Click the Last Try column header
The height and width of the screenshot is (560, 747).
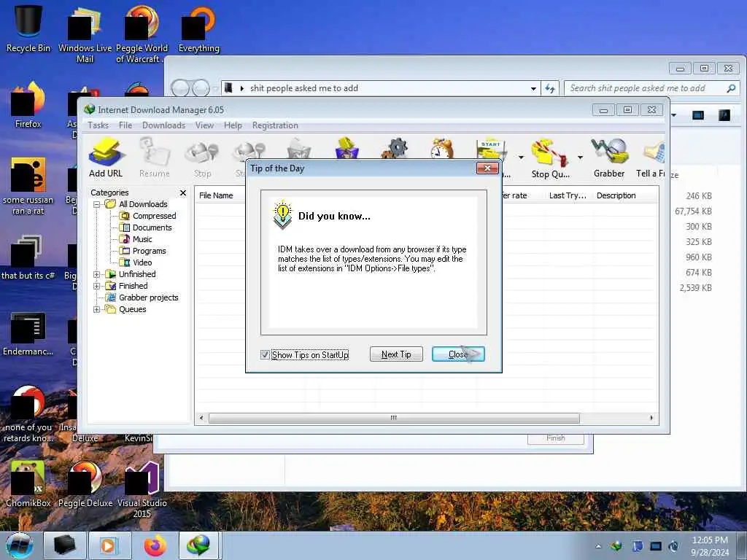(x=568, y=195)
